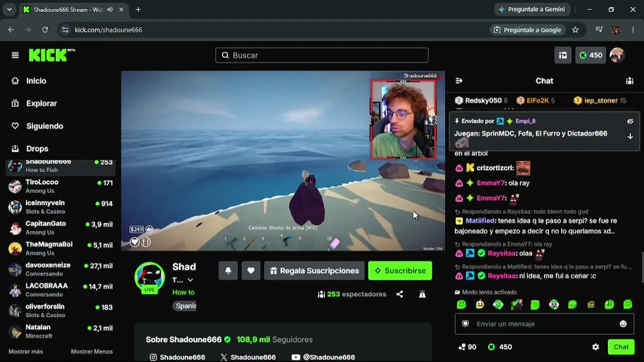644x362 pixels.
Task: Type field: Enviar un mensaje
Action: [544, 324]
